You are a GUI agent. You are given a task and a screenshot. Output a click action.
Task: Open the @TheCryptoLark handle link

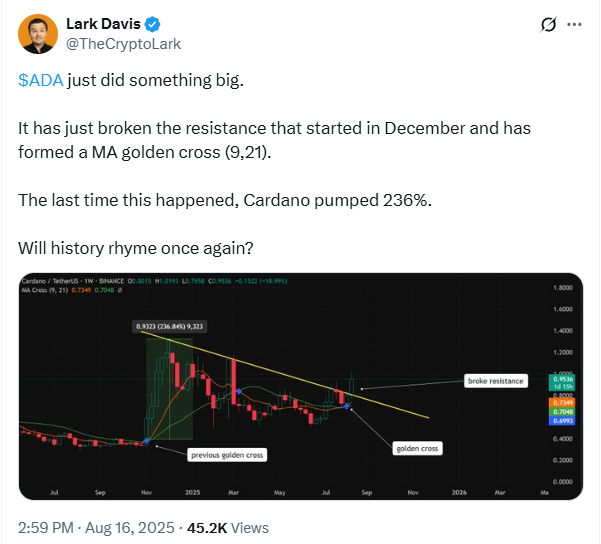111,44
